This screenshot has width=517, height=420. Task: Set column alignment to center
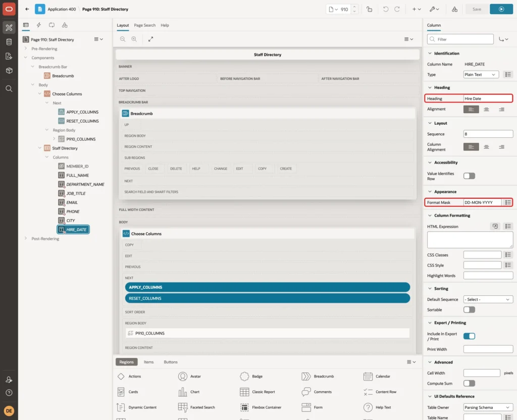pyautogui.click(x=486, y=147)
